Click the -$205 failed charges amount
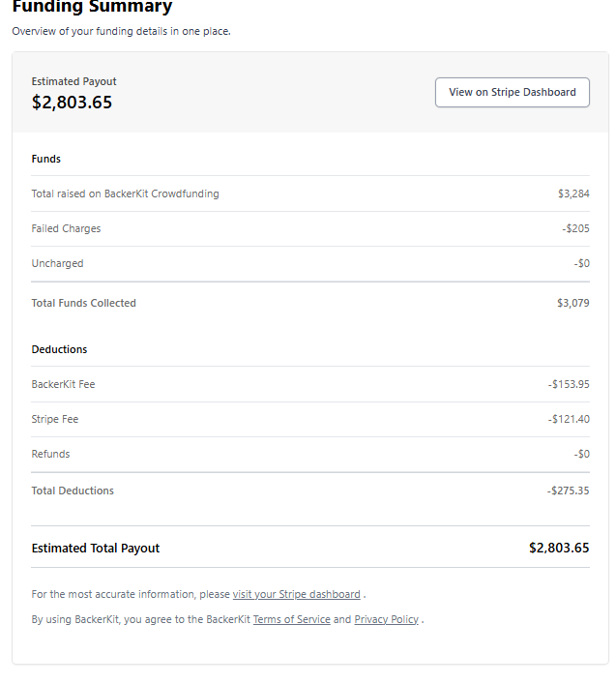616x684 pixels. click(x=575, y=228)
